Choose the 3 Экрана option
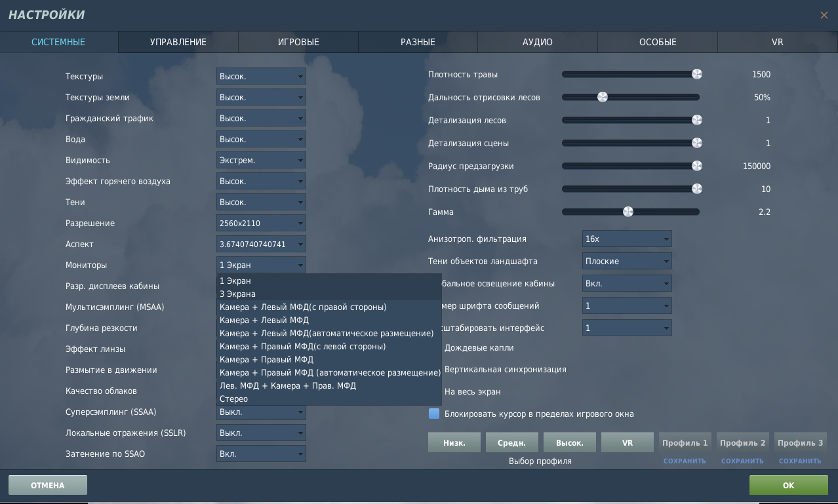This screenshot has width=838, height=504. (329, 294)
